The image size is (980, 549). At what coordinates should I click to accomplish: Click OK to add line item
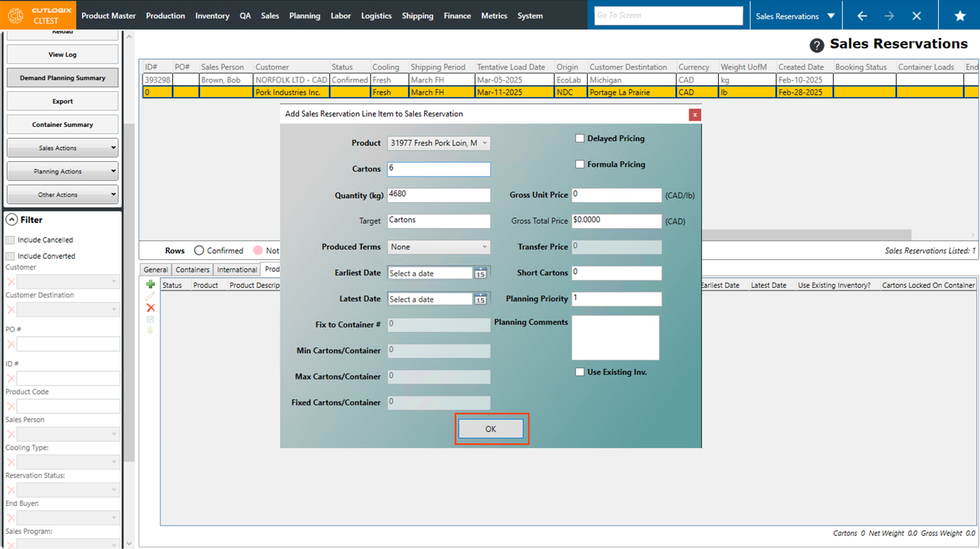point(490,429)
